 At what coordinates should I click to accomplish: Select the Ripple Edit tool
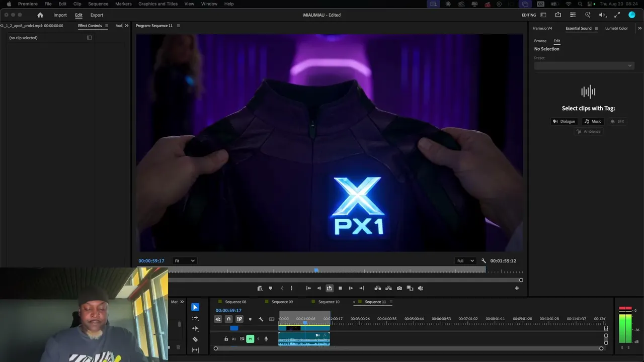[195, 328]
